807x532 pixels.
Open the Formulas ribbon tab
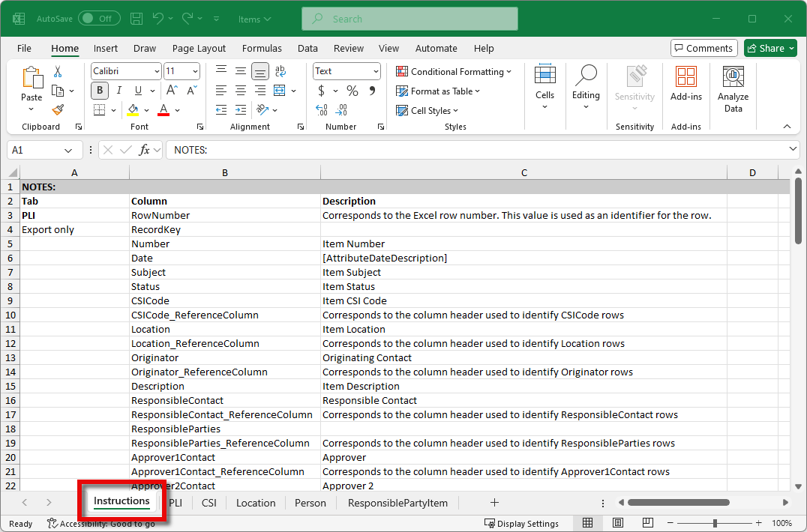[x=262, y=48]
